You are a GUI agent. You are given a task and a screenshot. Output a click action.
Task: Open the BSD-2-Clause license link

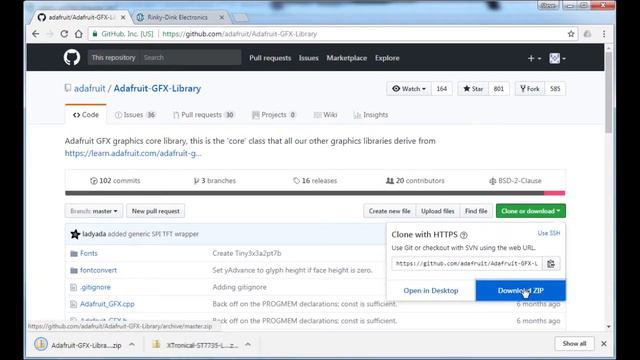515,180
